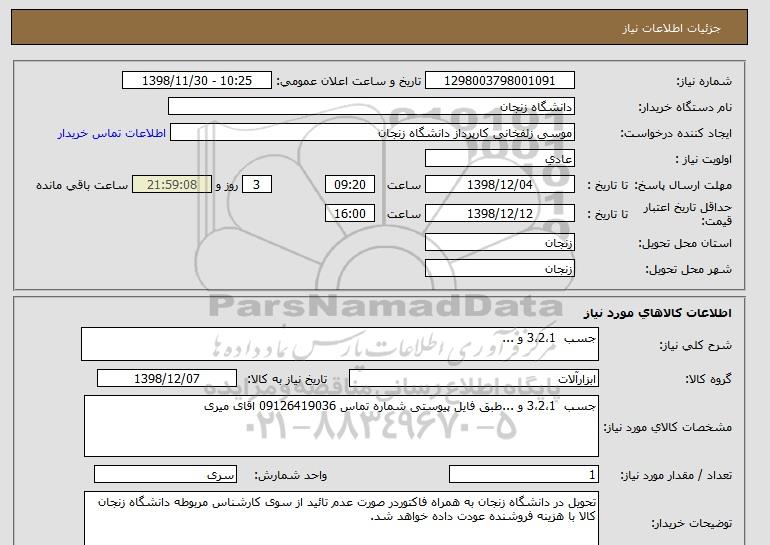770x545 pixels.
Task: Click the response time field 09:20
Action: pyautogui.click(x=350, y=185)
